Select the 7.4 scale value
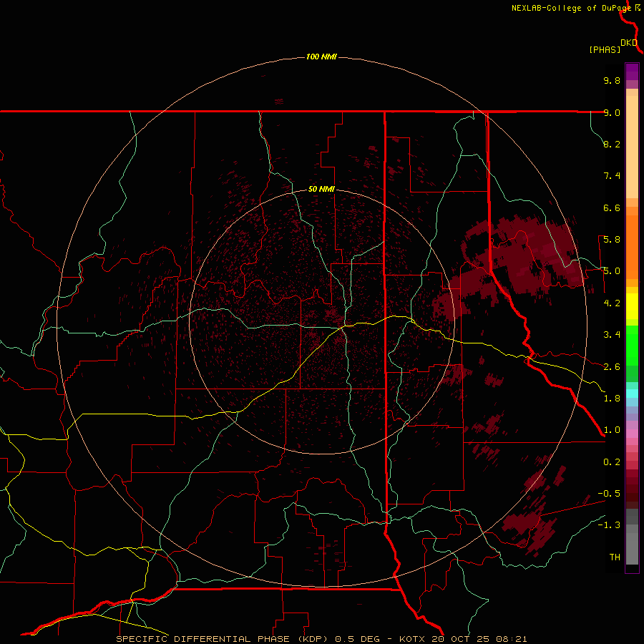This screenshot has height=644, width=644. [x=612, y=176]
